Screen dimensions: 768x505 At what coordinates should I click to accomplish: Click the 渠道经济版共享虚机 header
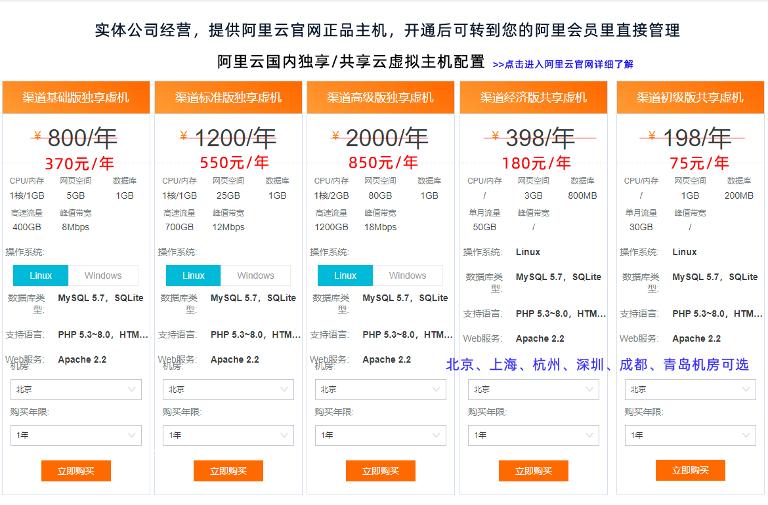(533, 97)
